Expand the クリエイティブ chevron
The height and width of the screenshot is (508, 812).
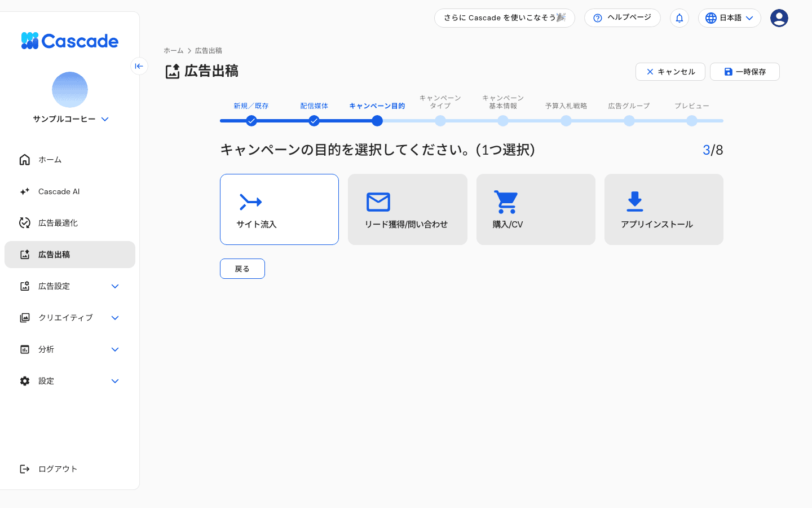[x=115, y=318]
